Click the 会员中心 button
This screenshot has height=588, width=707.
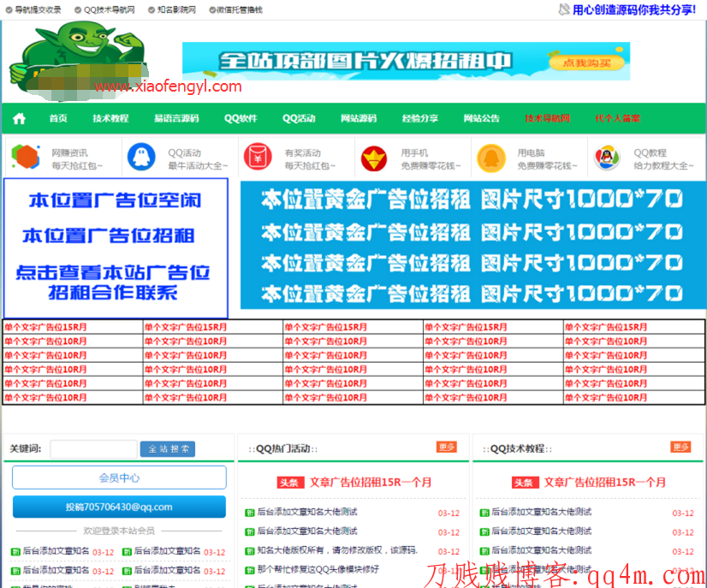click(x=120, y=478)
